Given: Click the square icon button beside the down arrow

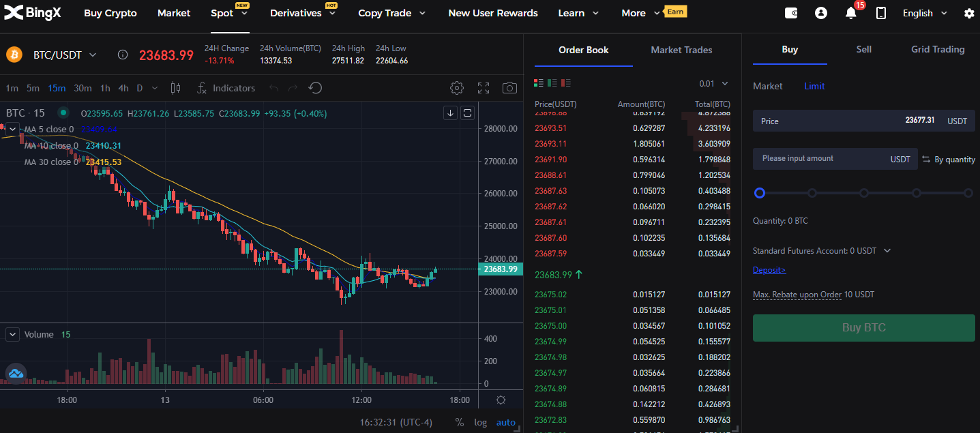Looking at the screenshot, I should [468, 113].
